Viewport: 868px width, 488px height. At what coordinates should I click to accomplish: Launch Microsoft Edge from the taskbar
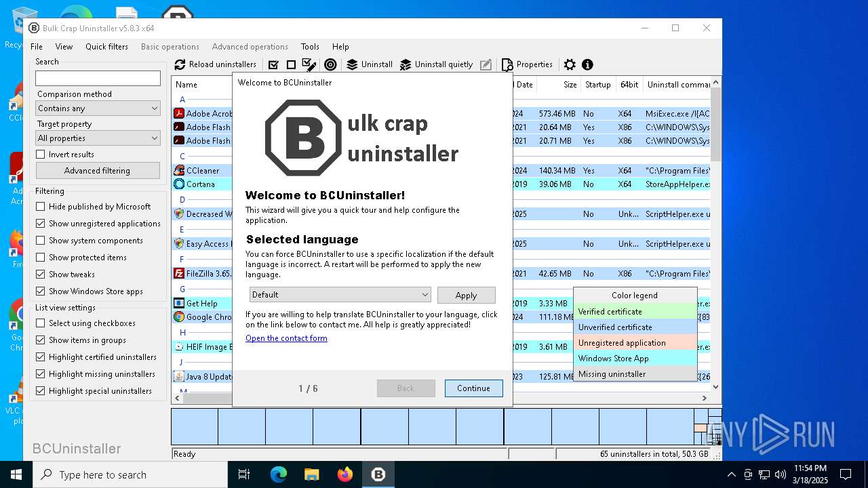(279, 474)
